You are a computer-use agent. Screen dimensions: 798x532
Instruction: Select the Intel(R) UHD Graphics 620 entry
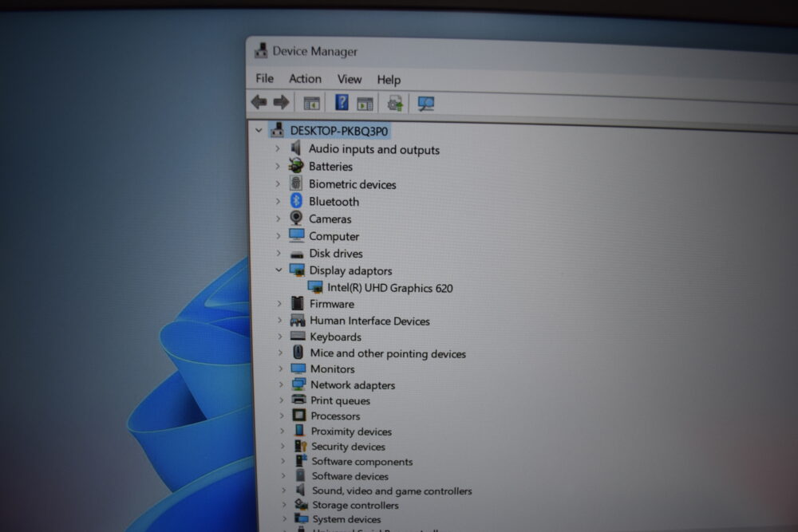(x=390, y=288)
